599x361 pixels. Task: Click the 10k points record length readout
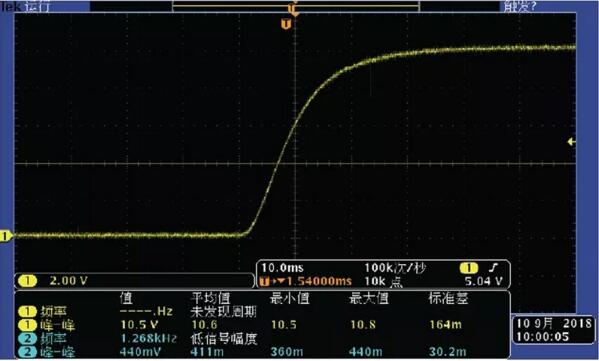pyautogui.click(x=383, y=282)
